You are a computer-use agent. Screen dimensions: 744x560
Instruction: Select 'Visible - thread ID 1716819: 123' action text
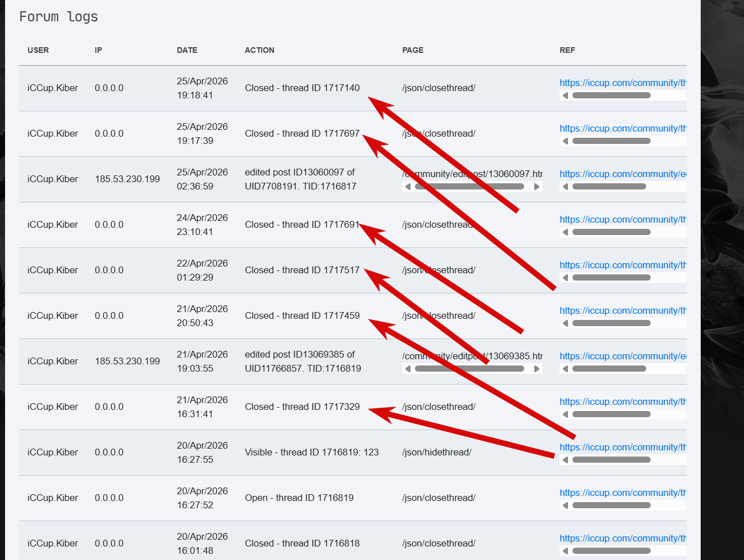coord(312,452)
